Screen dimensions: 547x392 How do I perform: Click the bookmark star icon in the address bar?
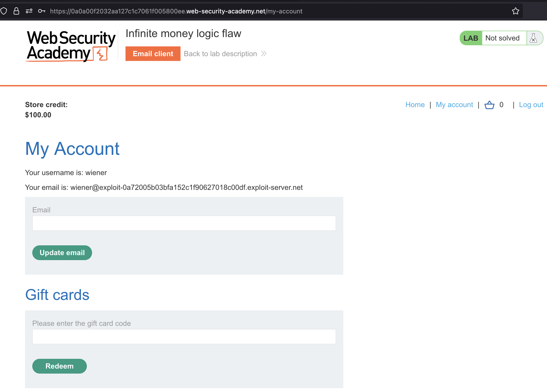515,11
